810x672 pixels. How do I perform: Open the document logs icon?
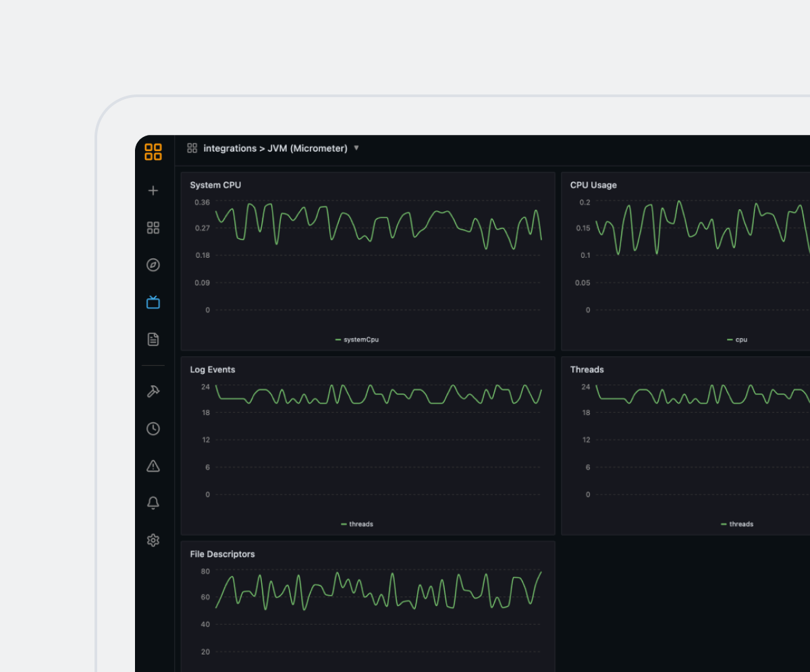(x=153, y=339)
